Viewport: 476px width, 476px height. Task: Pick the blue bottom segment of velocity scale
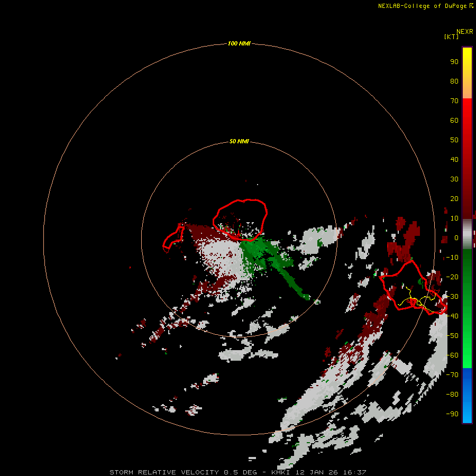point(467,395)
